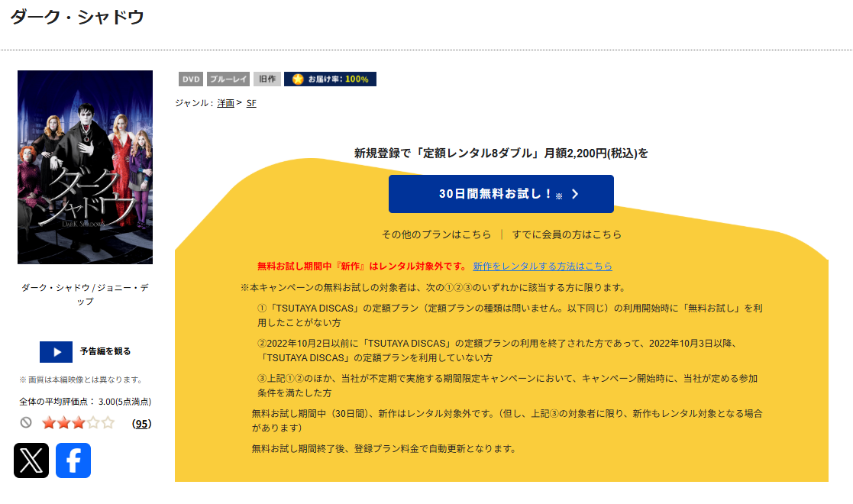The height and width of the screenshot is (504, 853).
Task: Click poster caption ダーク・シャドウ / ジョニー・デップ
Action: 85,295
